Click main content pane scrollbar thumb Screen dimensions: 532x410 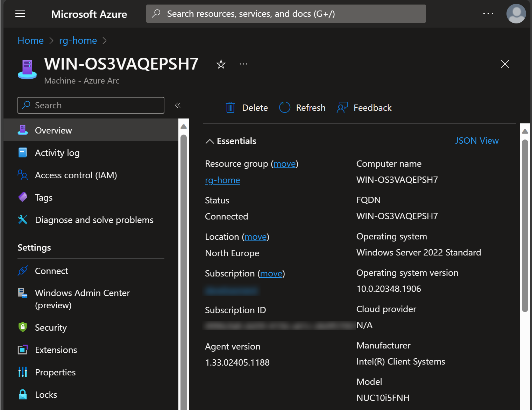[525, 226]
